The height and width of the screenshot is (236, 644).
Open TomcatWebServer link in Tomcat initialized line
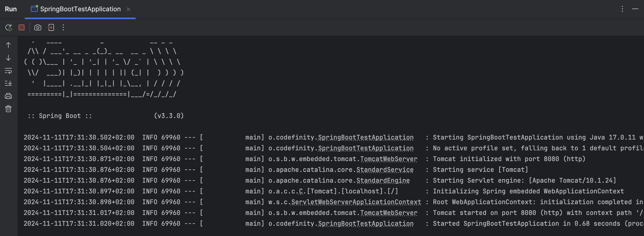click(389, 159)
